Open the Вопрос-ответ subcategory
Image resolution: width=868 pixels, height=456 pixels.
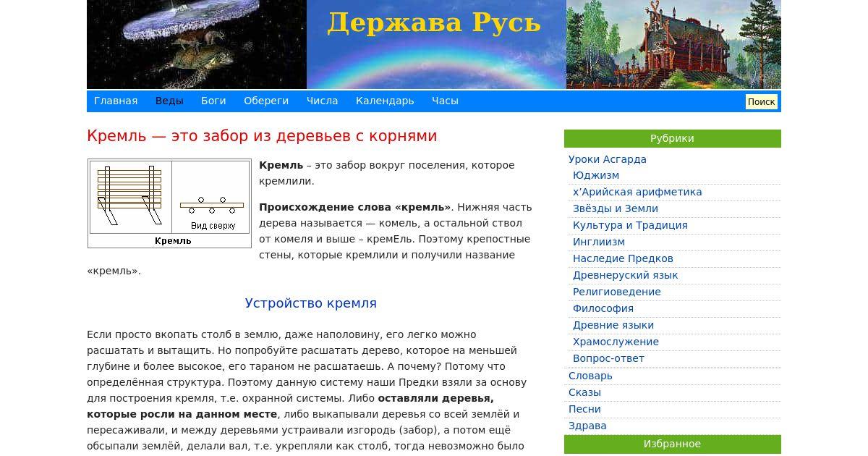point(608,358)
